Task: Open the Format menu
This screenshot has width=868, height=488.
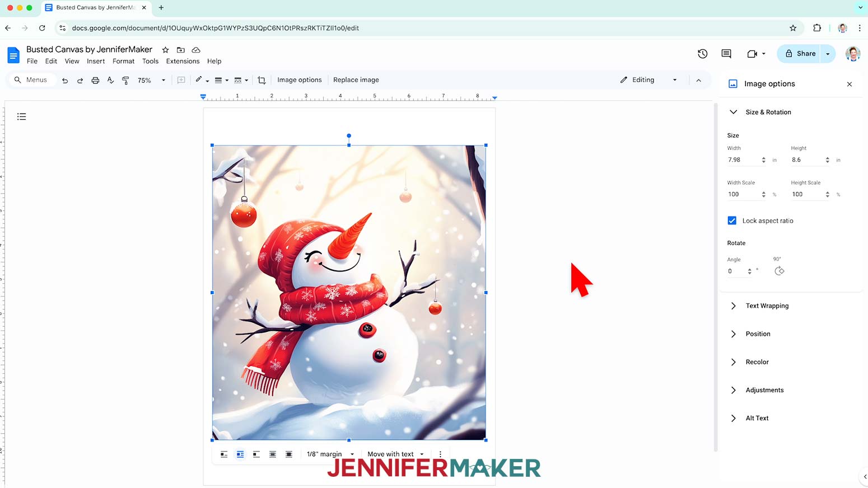Action: pos(123,61)
